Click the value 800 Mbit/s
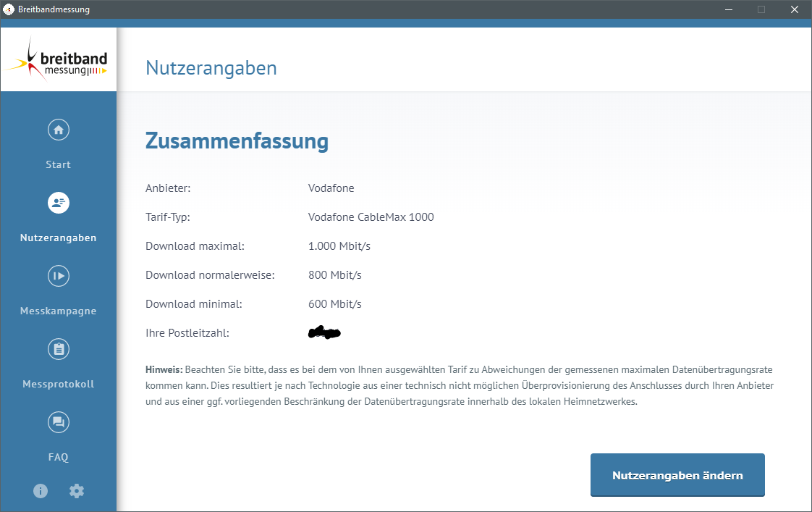The image size is (812, 512). tap(335, 275)
